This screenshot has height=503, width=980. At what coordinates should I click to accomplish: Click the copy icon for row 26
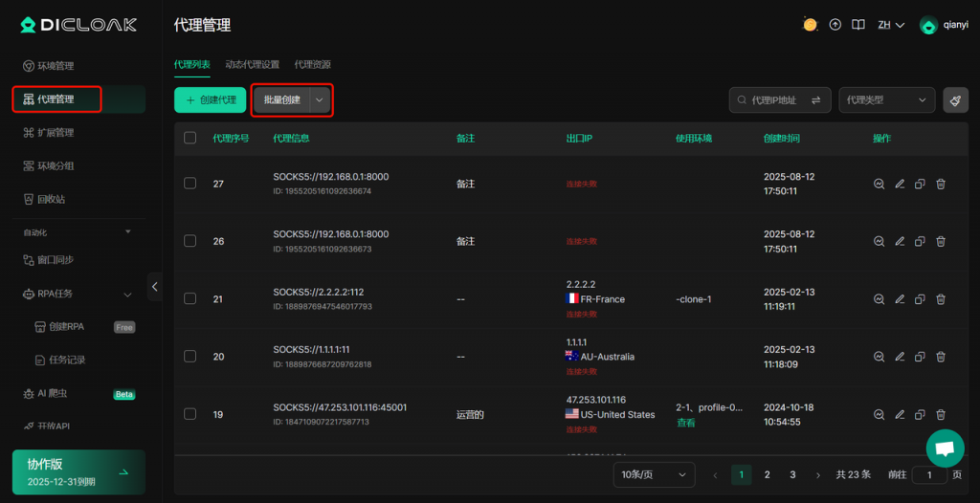pos(920,241)
